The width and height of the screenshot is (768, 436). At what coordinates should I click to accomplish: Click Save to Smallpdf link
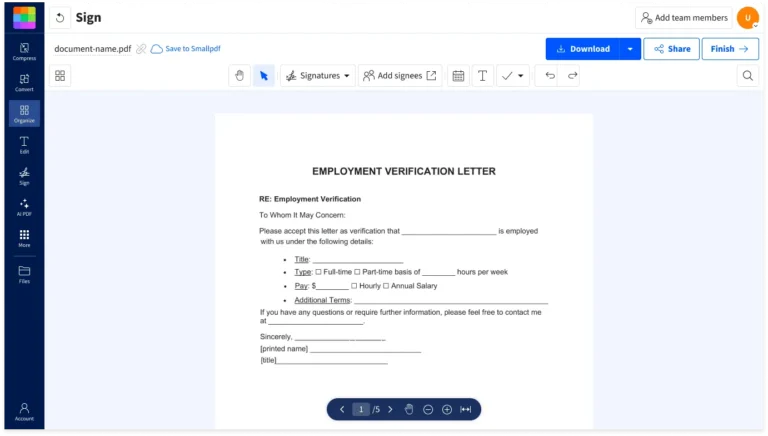pos(186,48)
